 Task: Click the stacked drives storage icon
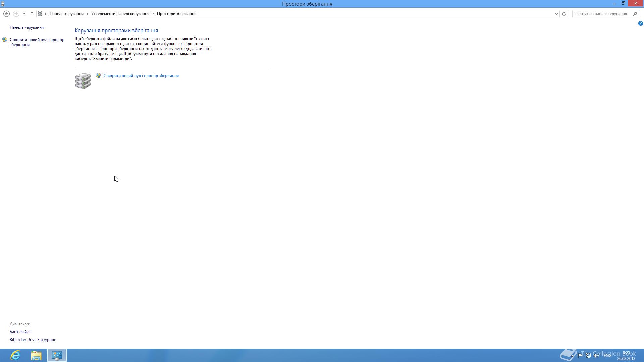click(x=83, y=81)
